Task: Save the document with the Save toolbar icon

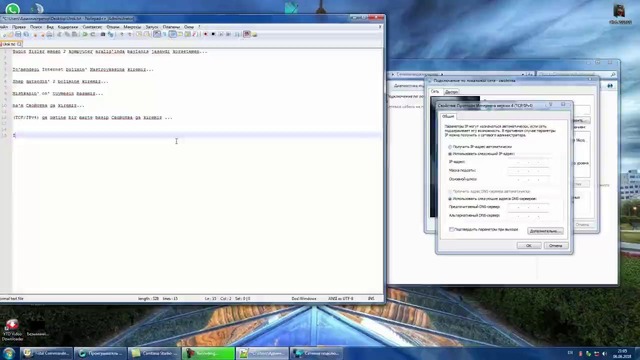Action: (x=18, y=34)
